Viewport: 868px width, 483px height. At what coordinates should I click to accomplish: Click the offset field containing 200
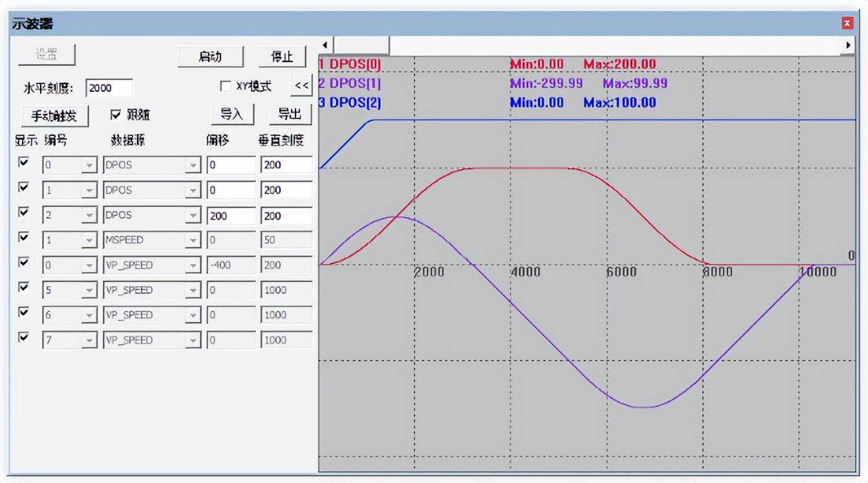(x=231, y=216)
